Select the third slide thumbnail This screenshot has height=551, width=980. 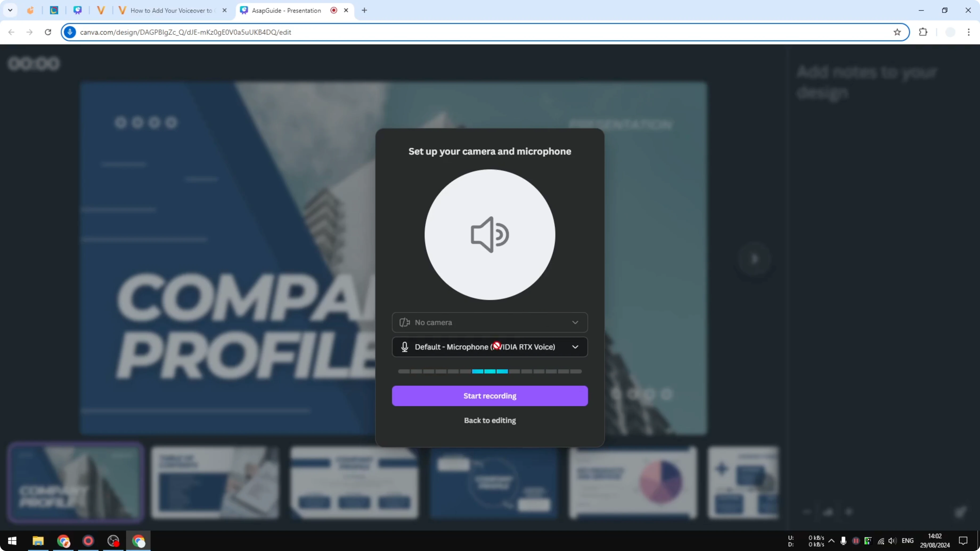point(354,482)
